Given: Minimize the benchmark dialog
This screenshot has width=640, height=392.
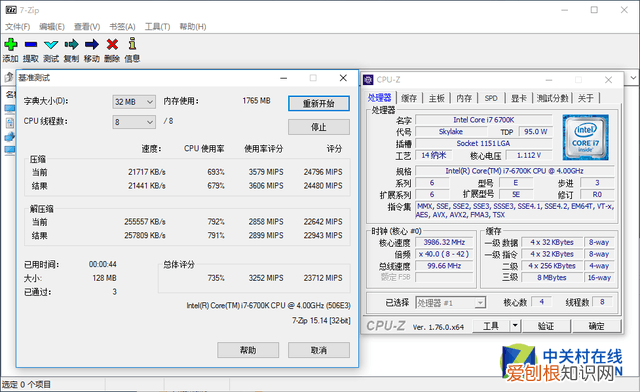Looking at the screenshot, I should pyautogui.click(x=284, y=78).
